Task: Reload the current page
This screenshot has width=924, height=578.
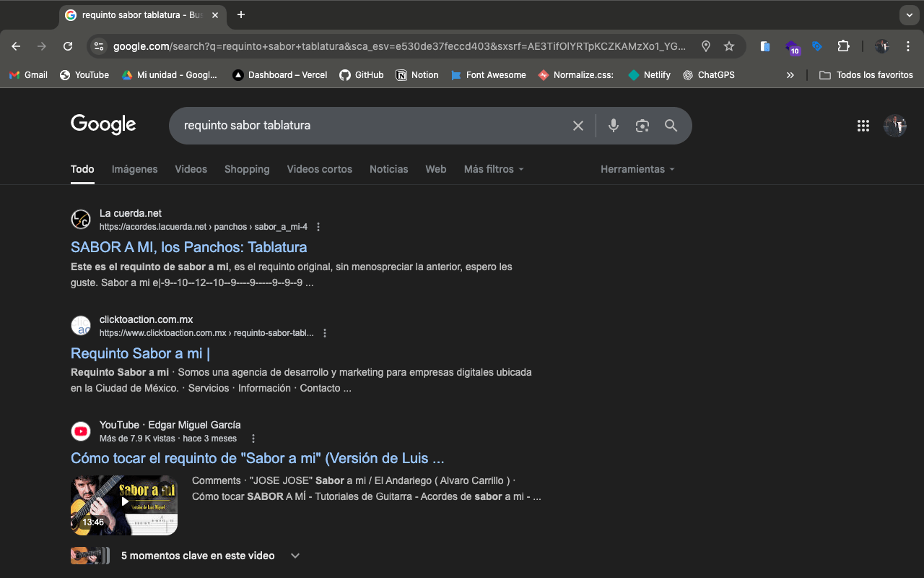Action: tap(68, 46)
